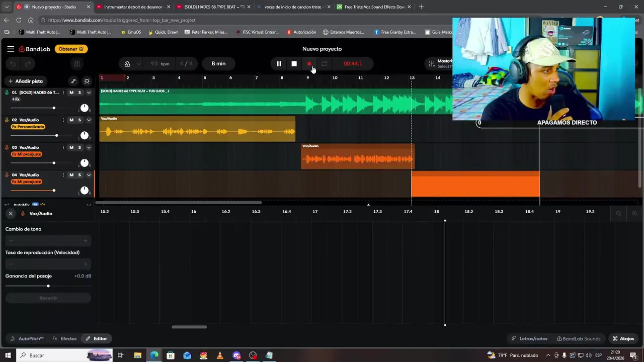Open the BandLab hamburger menu
The height and width of the screenshot is (362, 644).
(11, 49)
